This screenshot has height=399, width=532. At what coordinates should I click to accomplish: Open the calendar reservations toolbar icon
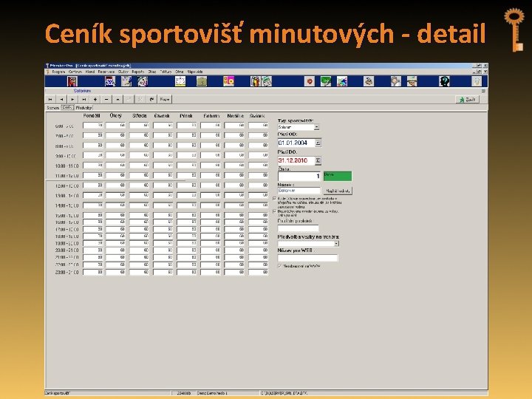[110, 81]
